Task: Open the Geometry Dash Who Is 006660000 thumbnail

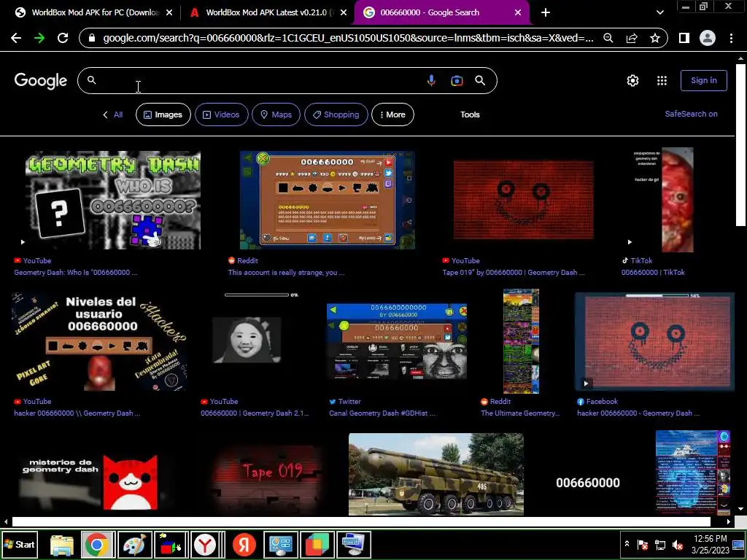Action: pos(113,201)
